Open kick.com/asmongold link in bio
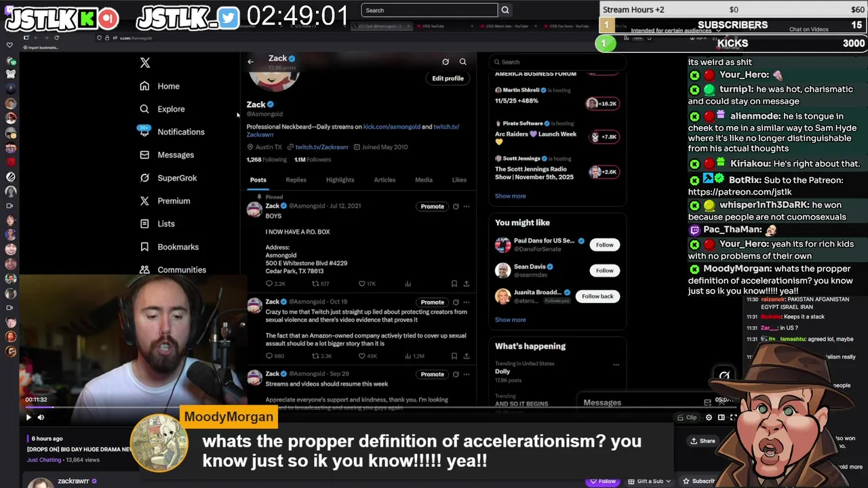Screen dimensions: 868x488 pos(391,127)
